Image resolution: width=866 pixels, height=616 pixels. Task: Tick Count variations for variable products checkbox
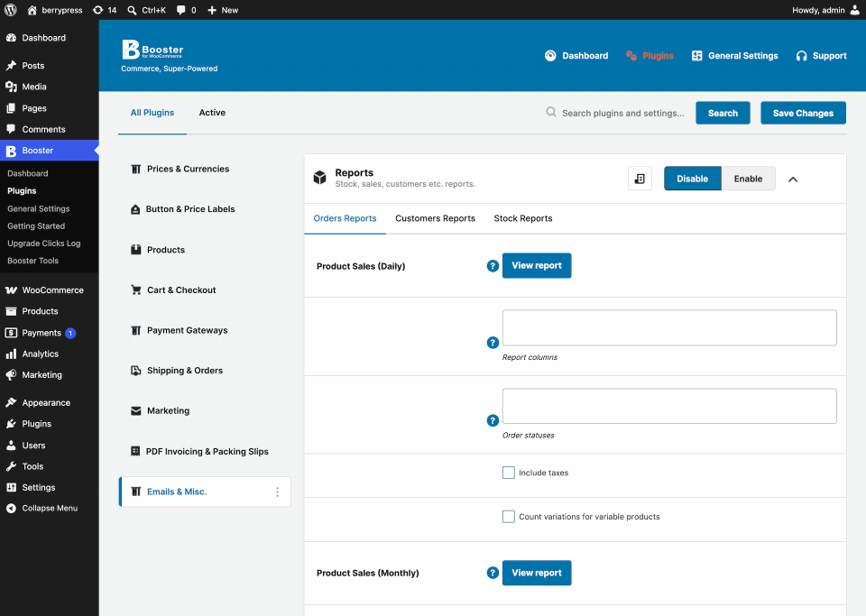click(x=509, y=517)
